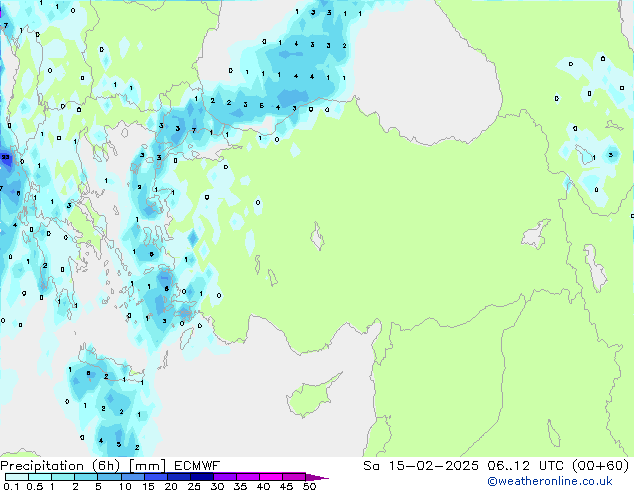This screenshot has width=634, height=490.
Task: Click the 'Precipitation' title word
Action: coord(42,466)
